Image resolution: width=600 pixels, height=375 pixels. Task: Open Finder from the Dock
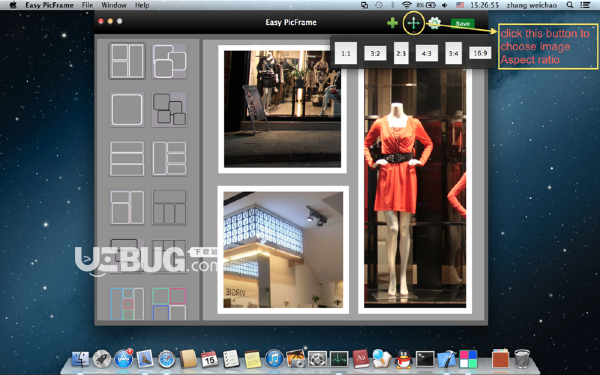[80, 359]
